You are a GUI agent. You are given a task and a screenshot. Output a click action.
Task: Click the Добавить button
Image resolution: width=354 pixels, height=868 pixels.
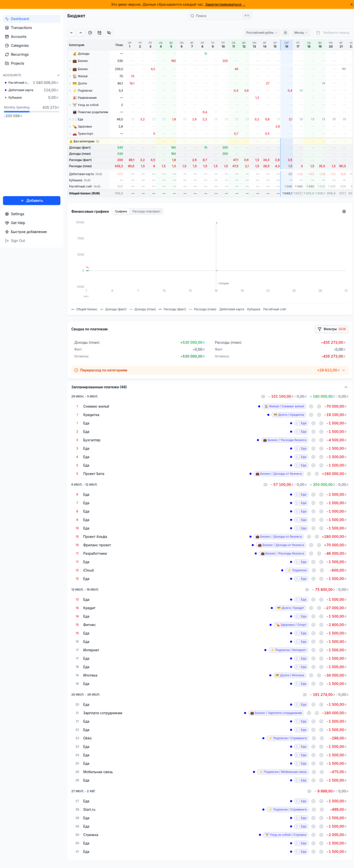31,201
